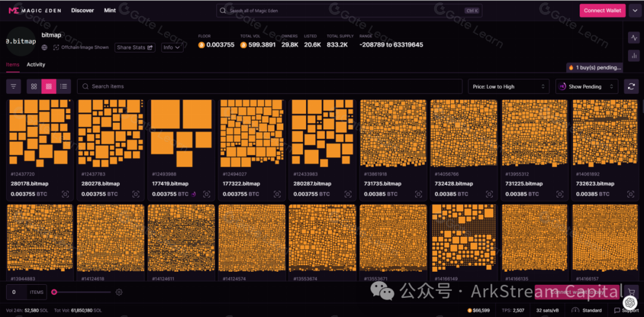This screenshot has width=644, height=317.
Task: Open sweep settings gear icon
Action: point(119,292)
